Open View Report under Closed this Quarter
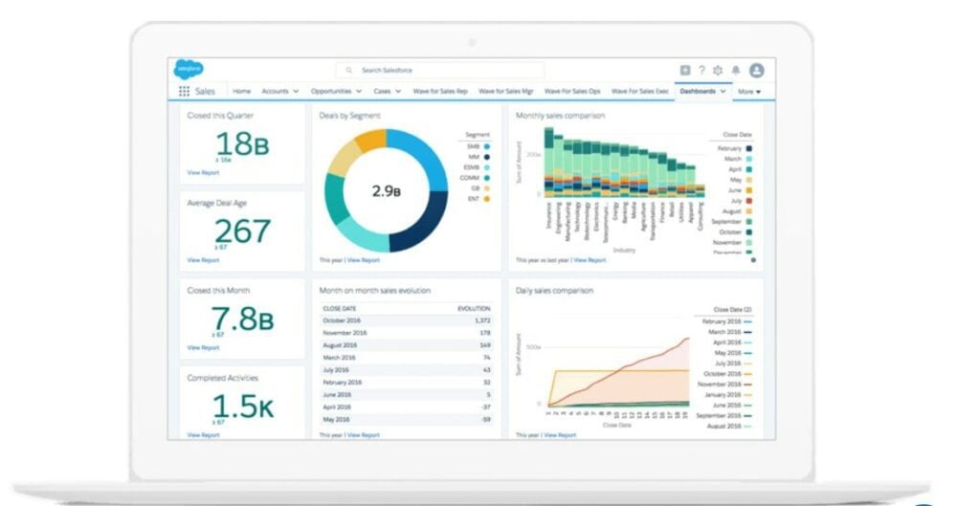The width and height of the screenshot is (980, 506). tap(203, 172)
